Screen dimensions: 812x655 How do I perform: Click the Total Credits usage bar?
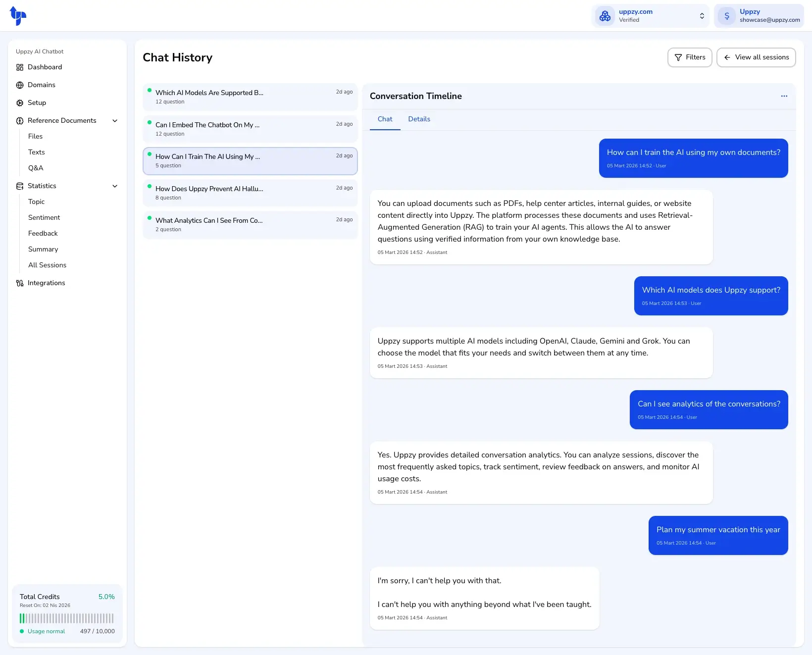point(67,618)
